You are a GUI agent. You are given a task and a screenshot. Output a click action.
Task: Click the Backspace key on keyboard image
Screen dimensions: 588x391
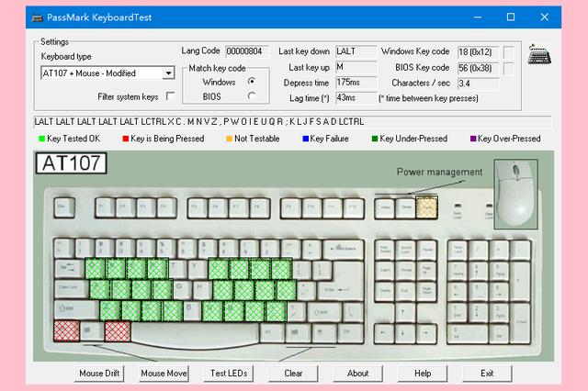(x=344, y=249)
